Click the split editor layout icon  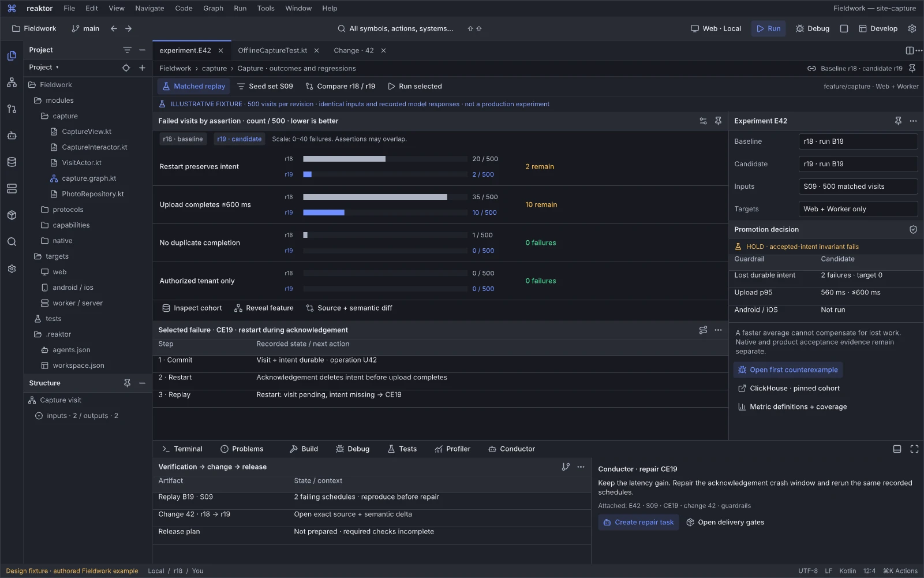pos(910,51)
